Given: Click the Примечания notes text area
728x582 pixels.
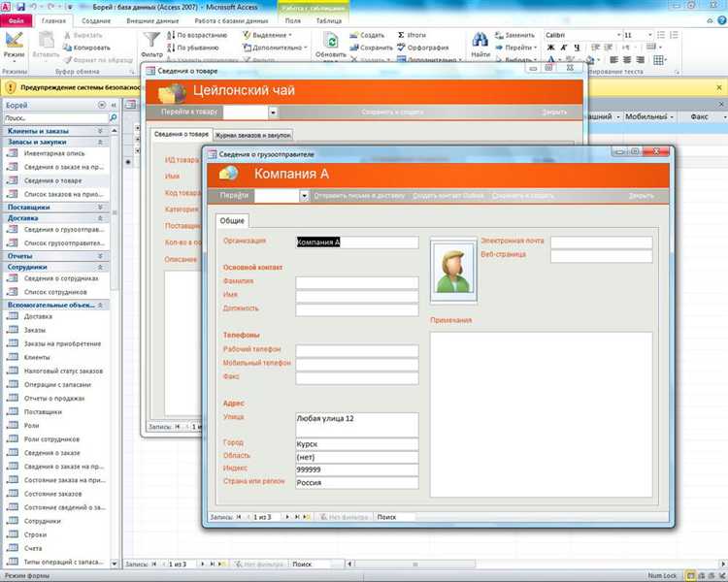Looking at the screenshot, I should (x=542, y=415).
